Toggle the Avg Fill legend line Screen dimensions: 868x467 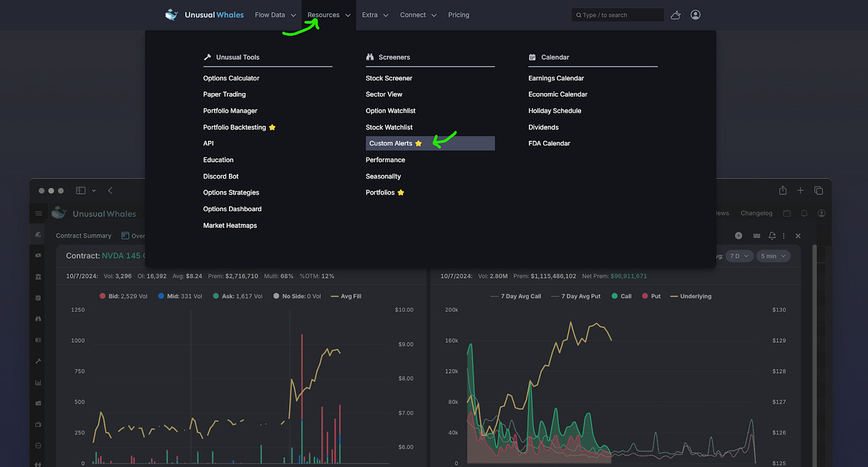point(346,296)
